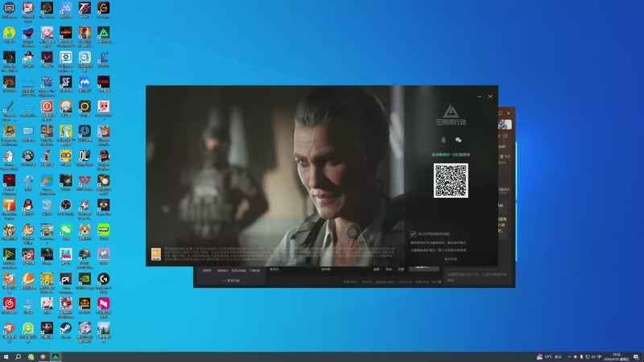
Task: Open the NVIDIA Broadcast desktop shortcut
Action: (9, 257)
